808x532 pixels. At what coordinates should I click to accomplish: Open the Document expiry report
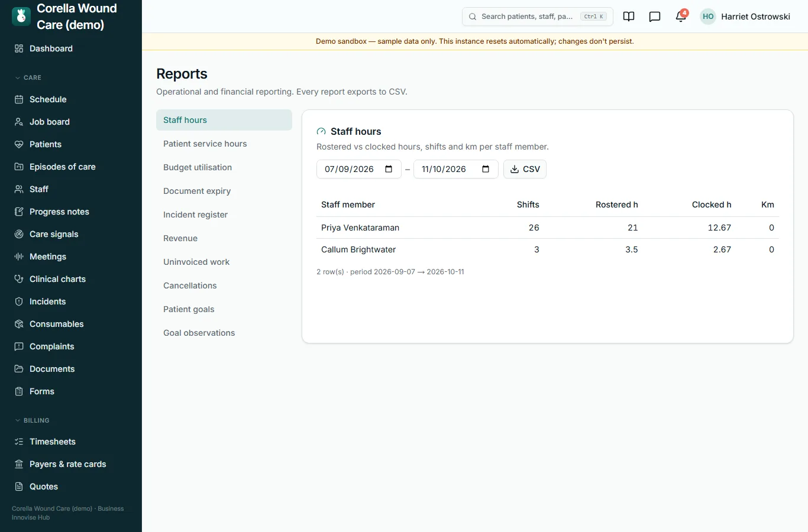click(224, 191)
